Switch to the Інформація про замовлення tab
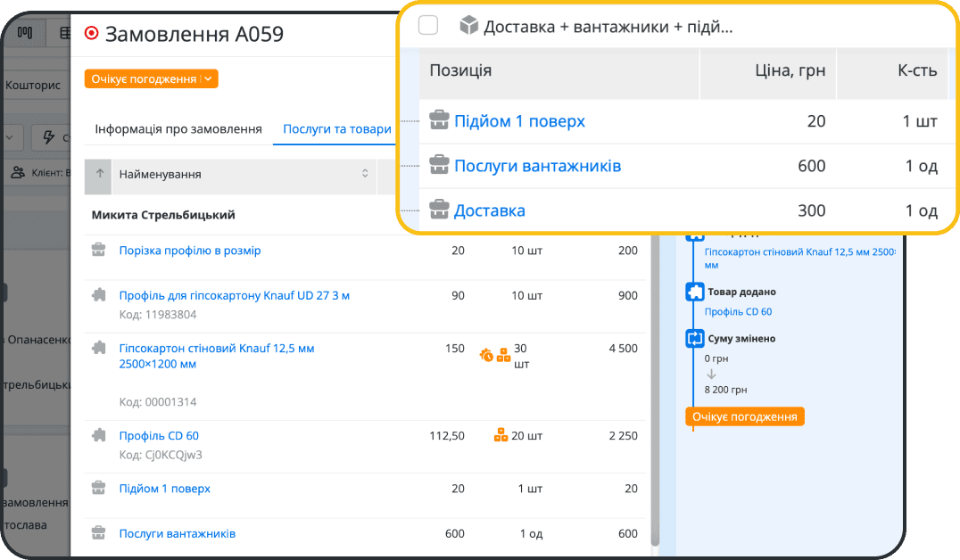Screen dimensions: 960x560 pyautogui.click(x=176, y=128)
